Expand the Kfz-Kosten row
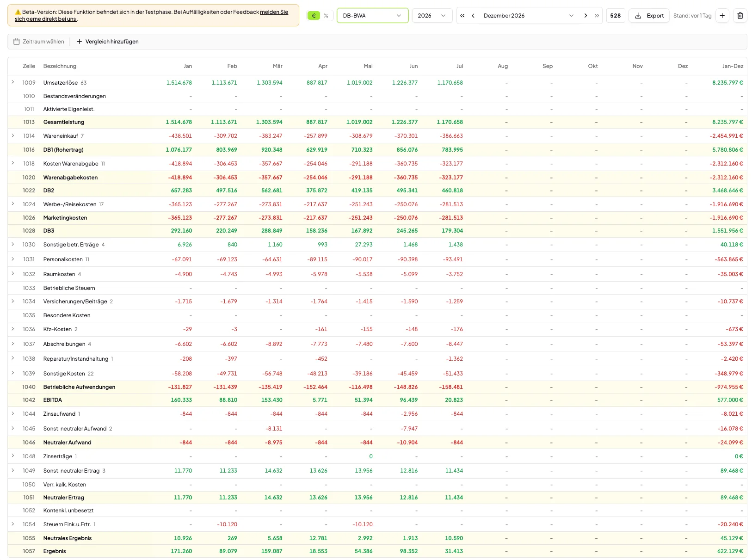Image resolution: width=752 pixels, height=560 pixels. click(x=13, y=329)
